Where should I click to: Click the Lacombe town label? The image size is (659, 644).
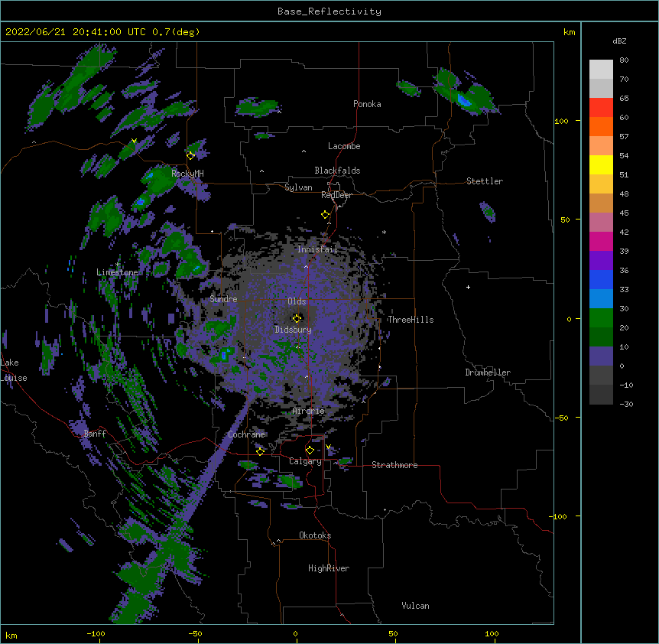(344, 146)
